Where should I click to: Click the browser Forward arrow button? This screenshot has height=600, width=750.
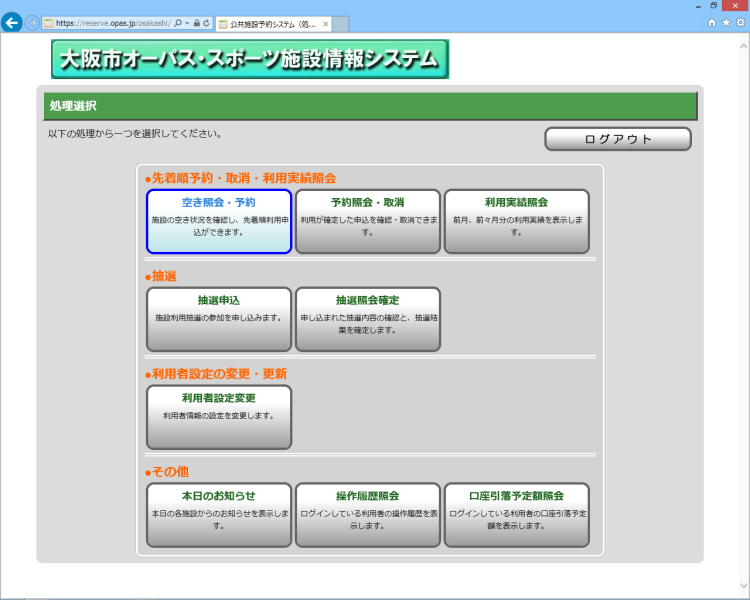[32, 22]
